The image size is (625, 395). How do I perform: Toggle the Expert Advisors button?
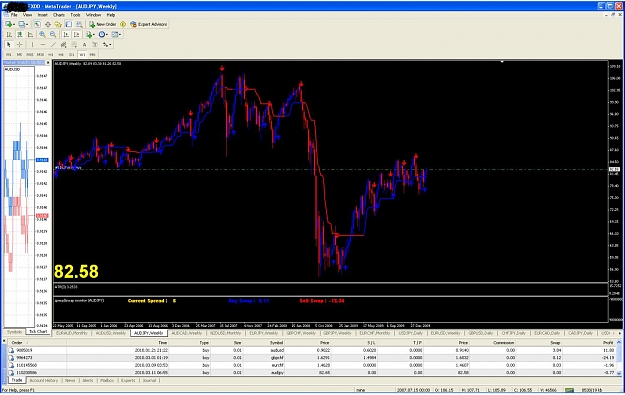pos(149,24)
